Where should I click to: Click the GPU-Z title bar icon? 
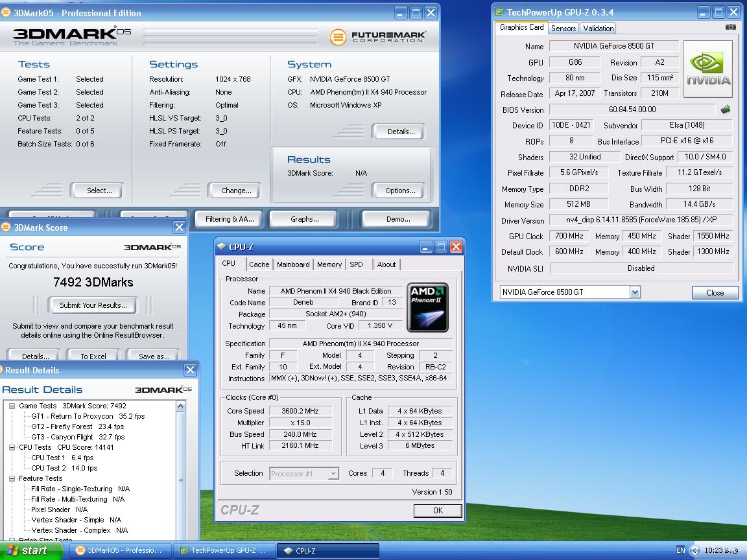[499, 12]
